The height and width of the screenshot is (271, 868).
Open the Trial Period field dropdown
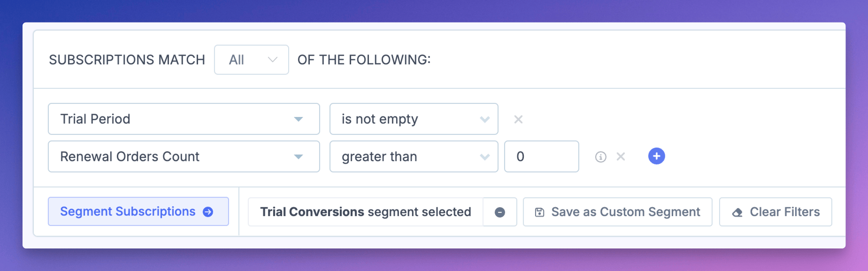pos(183,119)
